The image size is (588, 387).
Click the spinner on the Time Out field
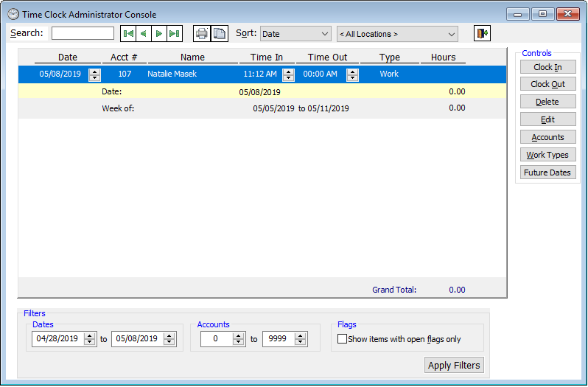pos(352,74)
